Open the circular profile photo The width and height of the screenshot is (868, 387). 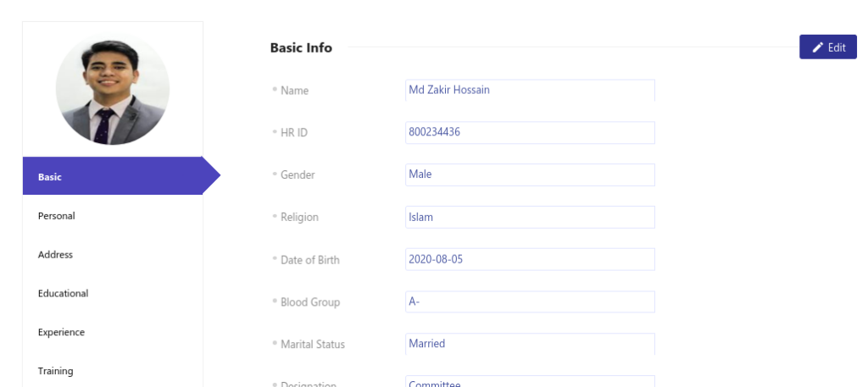click(113, 89)
